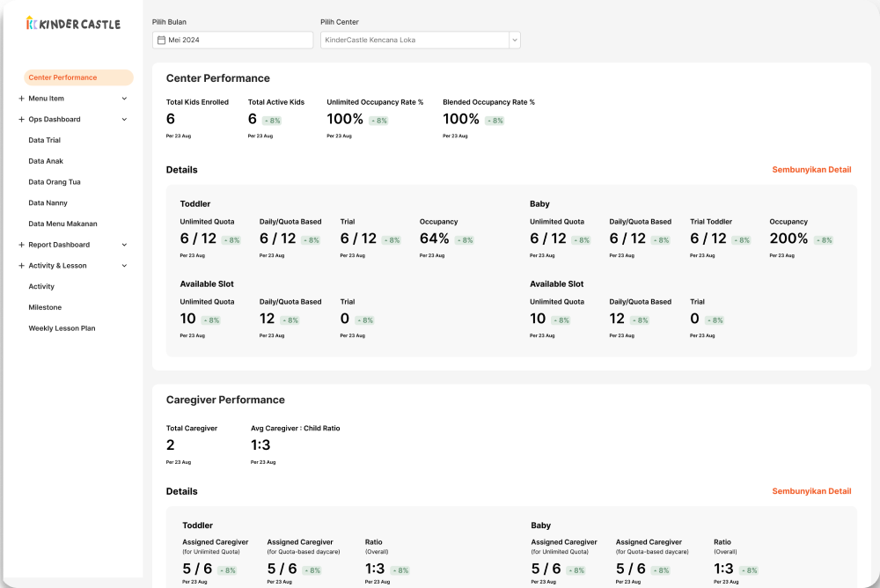Click the calendar icon in month field
The width and height of the screenshot is (880, 588).
coord(161,40)
